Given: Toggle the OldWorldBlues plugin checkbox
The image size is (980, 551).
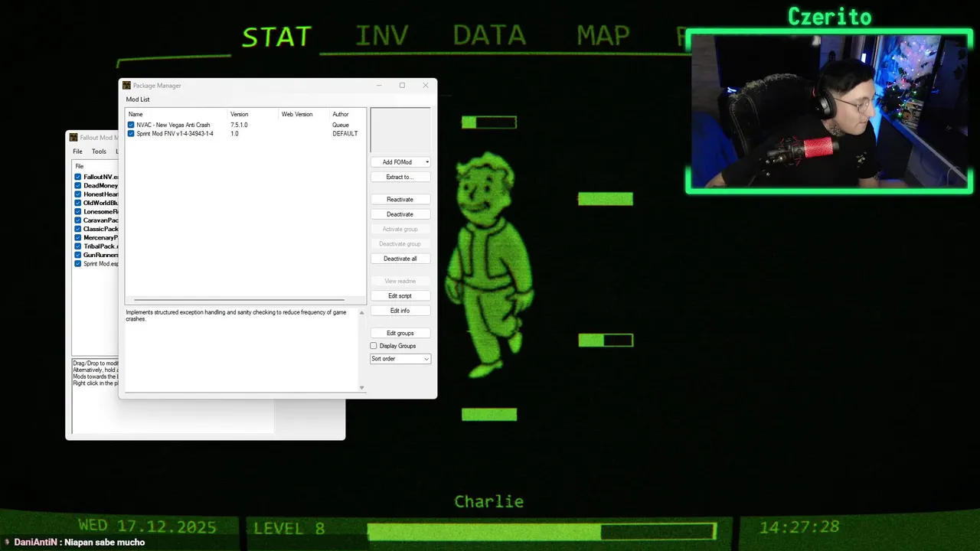Looking at the screenshot, I should [78, 203].
